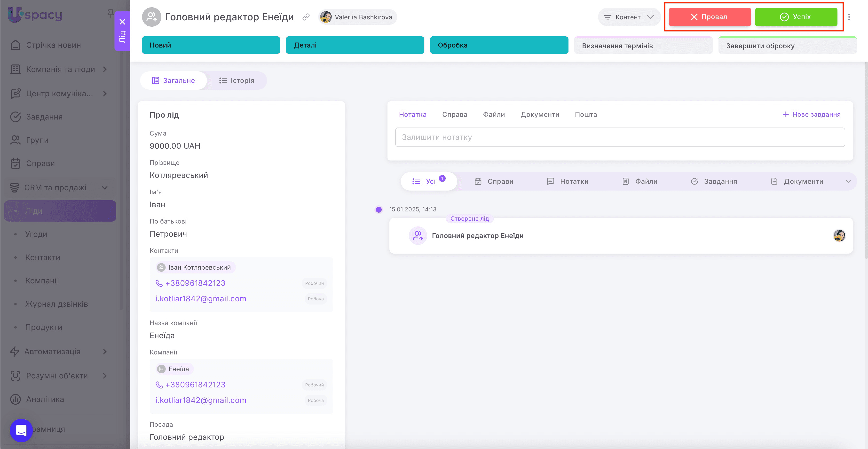The image size is (868, 449).
Task: Click the user avatar on created lead card
Action: point(839,236)
